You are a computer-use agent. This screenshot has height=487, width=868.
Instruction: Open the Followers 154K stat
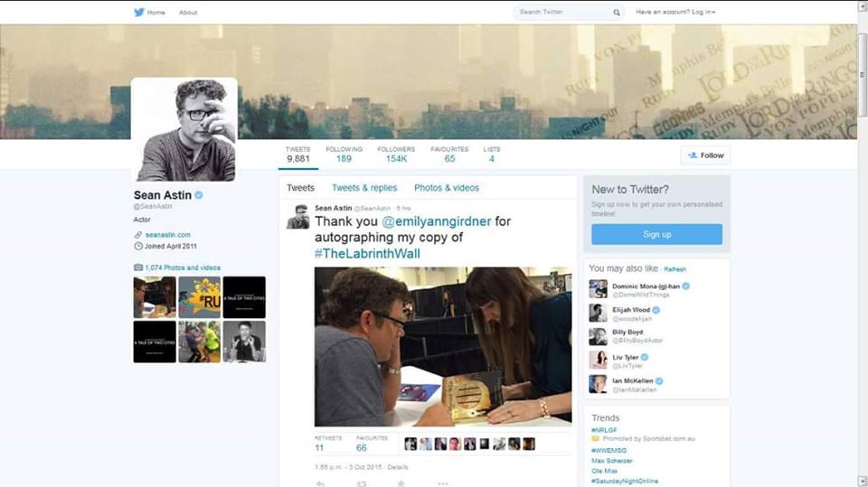(396, 155)
